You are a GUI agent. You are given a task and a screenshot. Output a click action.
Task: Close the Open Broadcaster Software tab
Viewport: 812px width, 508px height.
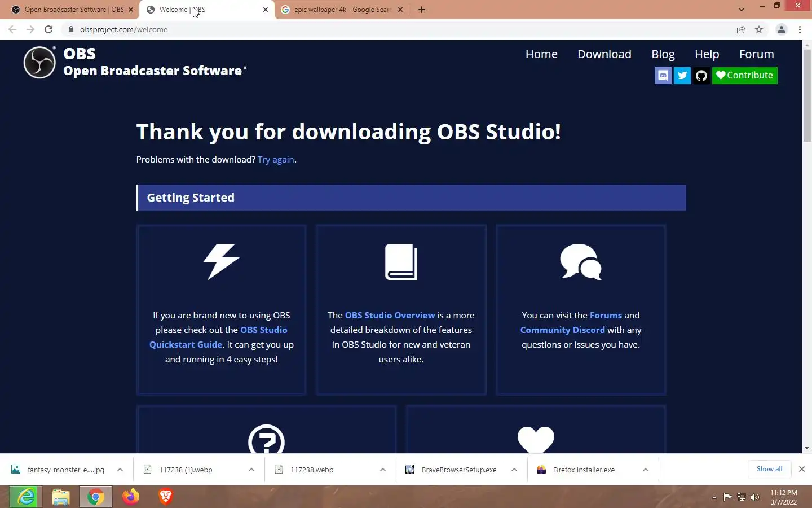[131, 10]
